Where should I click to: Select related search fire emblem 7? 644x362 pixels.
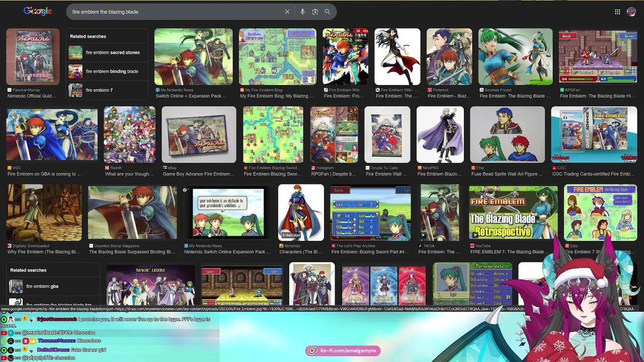pyautogui.click(x=108, y=90)
